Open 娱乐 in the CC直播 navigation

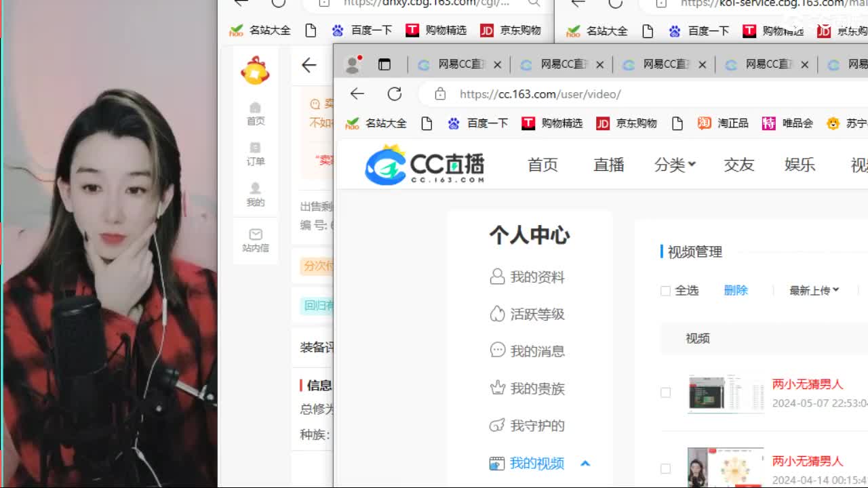(x=800, y=165)
